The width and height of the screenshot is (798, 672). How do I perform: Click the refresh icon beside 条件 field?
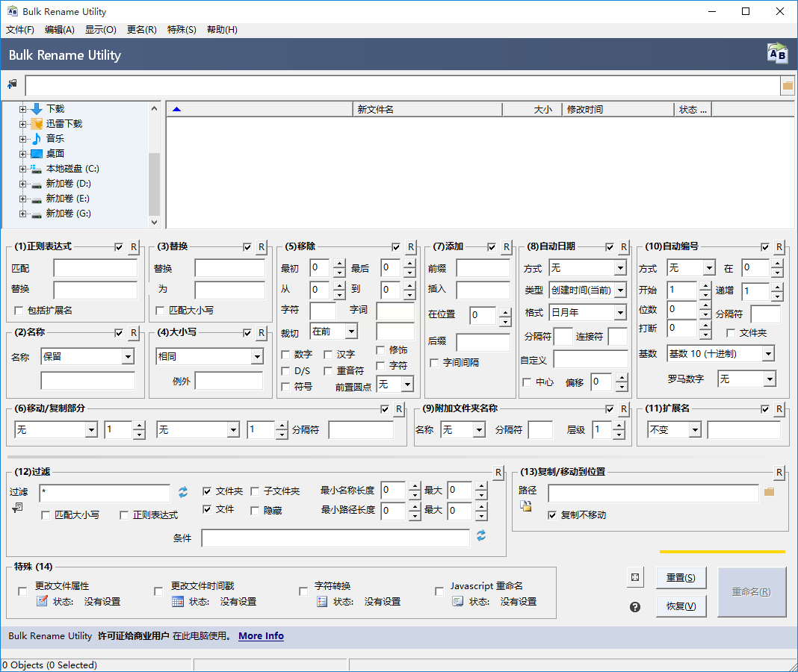point(481,536)
